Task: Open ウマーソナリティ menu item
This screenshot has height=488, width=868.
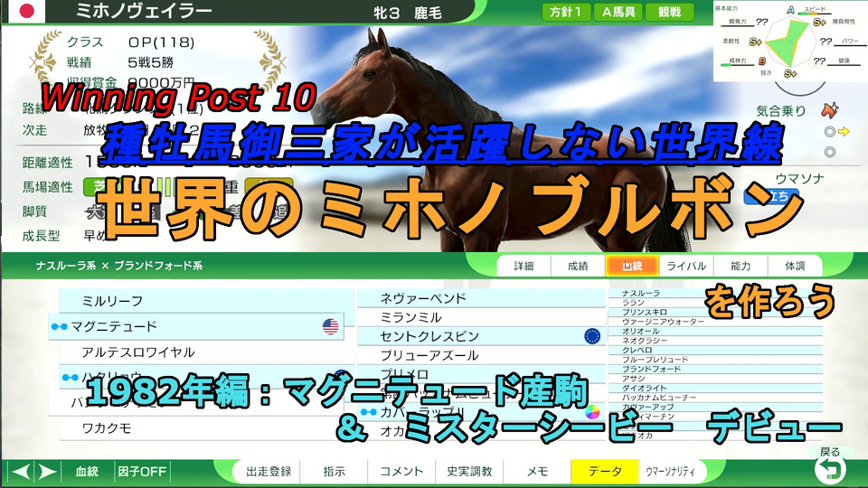Action: click(x=670, y=472)
